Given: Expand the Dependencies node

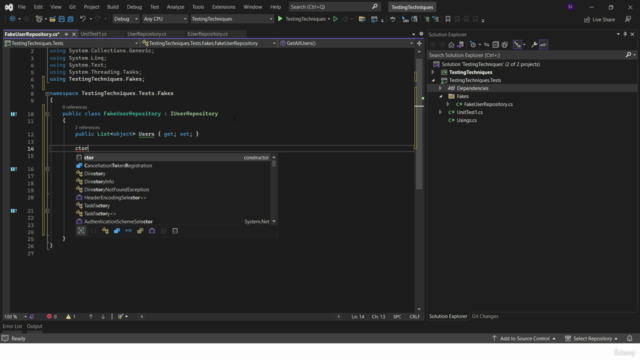Looking at the screenshot, I should [440, 88].
